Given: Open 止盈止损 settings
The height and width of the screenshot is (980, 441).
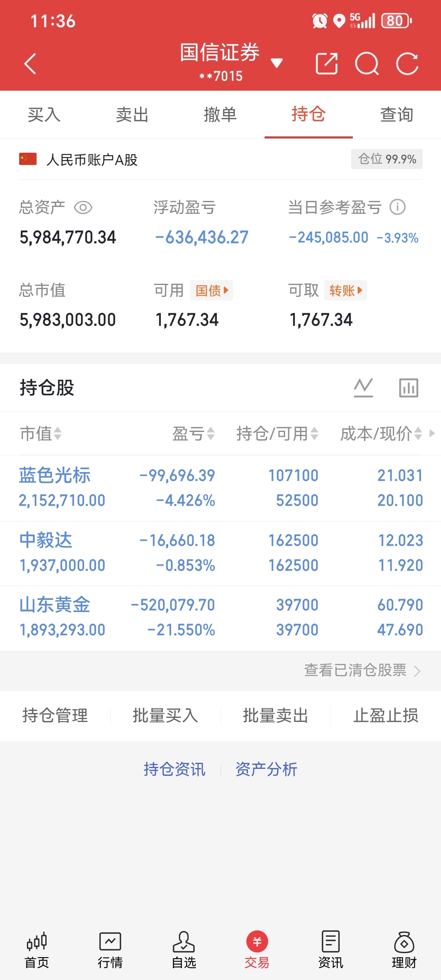Looking at the screenshot, I should pos(386,715).
